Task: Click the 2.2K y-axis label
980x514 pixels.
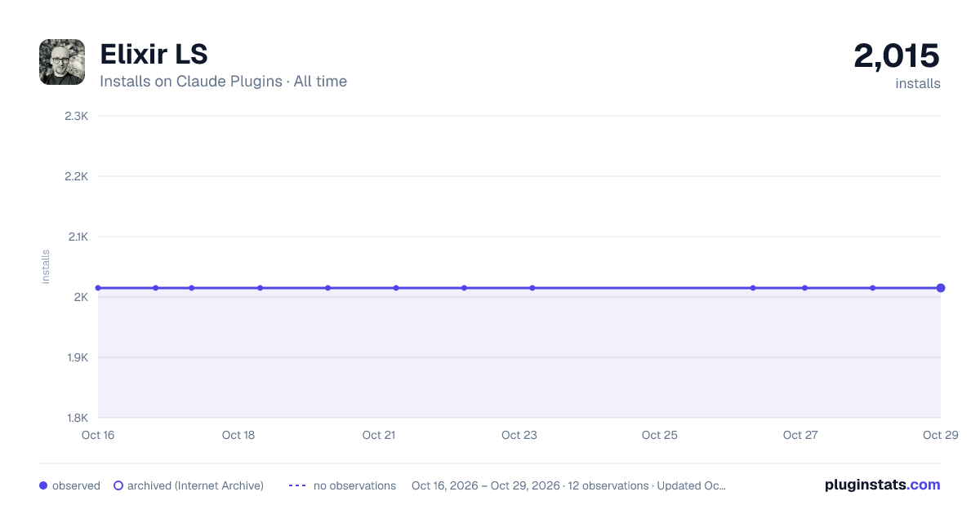Action: (76, 176)
